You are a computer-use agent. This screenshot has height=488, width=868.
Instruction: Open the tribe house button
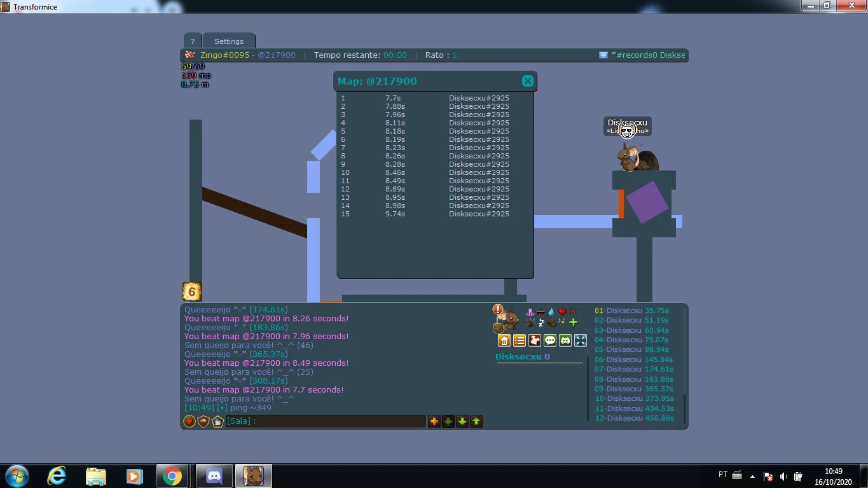click(x=504, y=340)
